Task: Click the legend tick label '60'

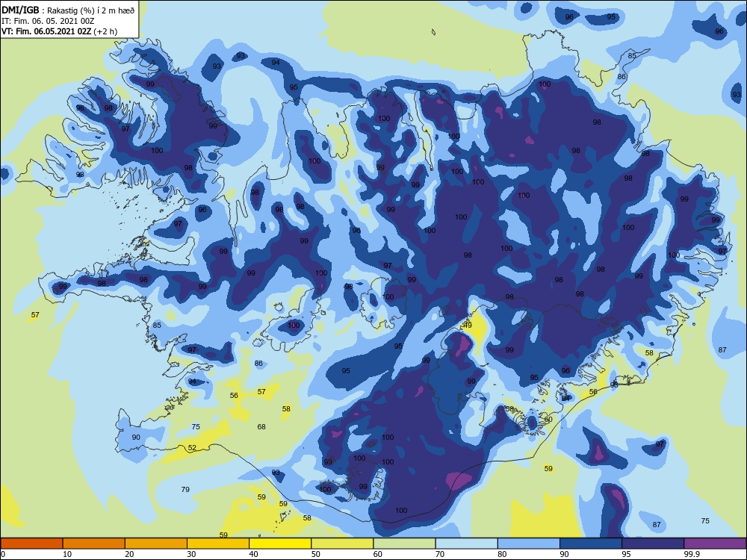Action: pos(378,554)
